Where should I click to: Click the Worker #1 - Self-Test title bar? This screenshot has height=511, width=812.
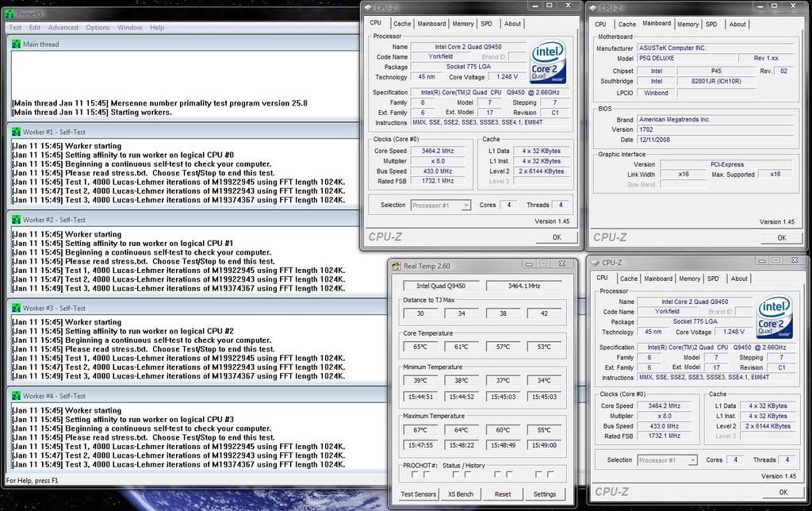184,133
